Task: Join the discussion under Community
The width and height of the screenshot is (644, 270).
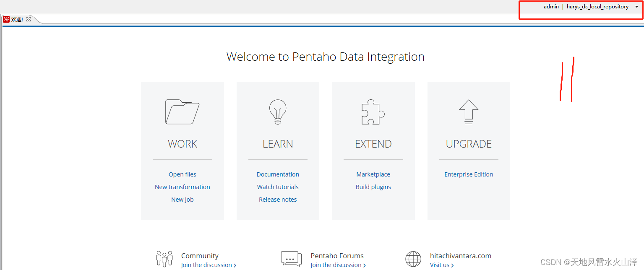Action: click(x=209, y=265)
